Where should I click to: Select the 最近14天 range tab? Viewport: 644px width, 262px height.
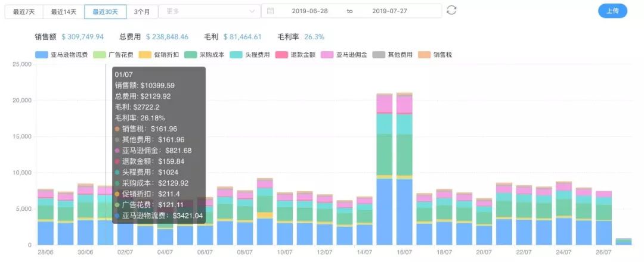(64, 11)
